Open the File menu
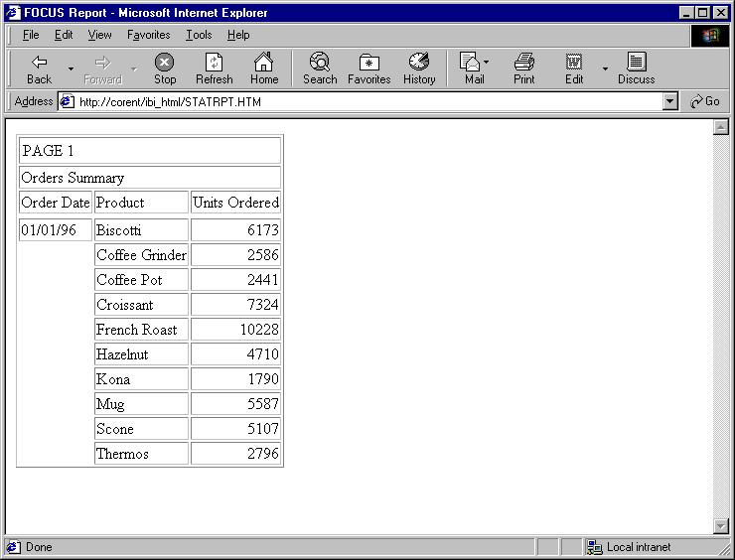This screenshot has width=735, height=560. (31, 35)
